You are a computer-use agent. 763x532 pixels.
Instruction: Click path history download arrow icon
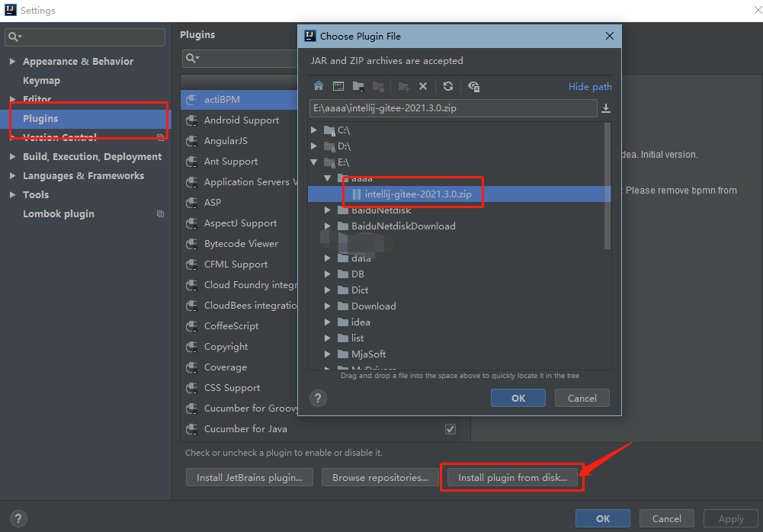(x=606, y=108)
